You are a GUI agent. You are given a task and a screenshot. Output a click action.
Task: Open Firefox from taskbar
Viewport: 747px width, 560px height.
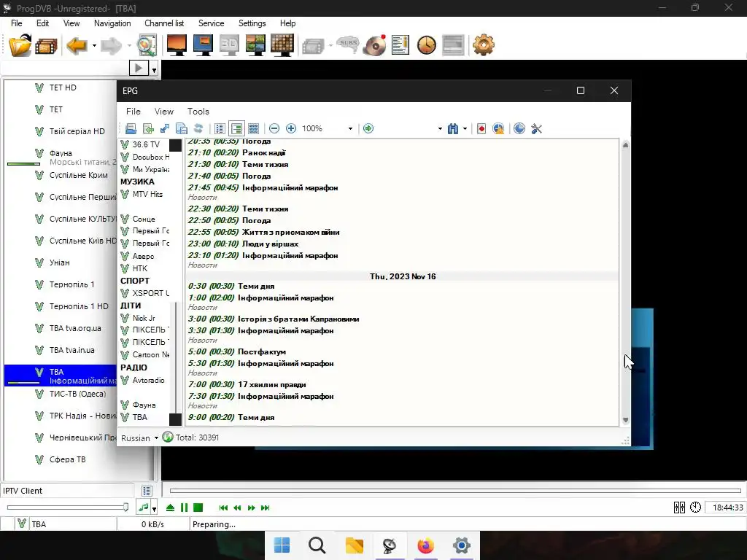[425, 545]
